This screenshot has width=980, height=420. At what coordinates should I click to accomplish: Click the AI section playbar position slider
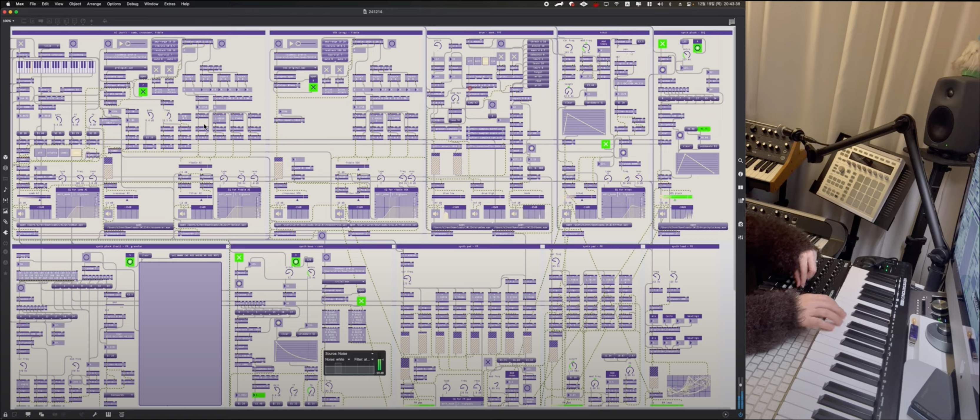(136, 44)
